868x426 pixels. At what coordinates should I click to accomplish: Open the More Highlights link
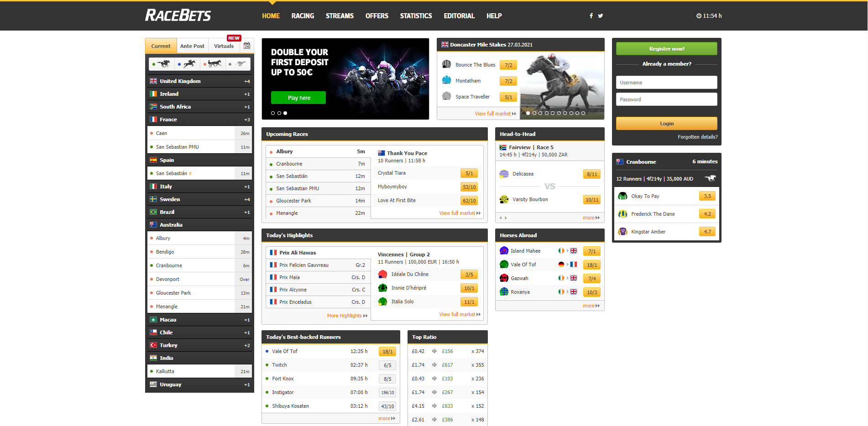pyautogui.click(x=347, y=316)
